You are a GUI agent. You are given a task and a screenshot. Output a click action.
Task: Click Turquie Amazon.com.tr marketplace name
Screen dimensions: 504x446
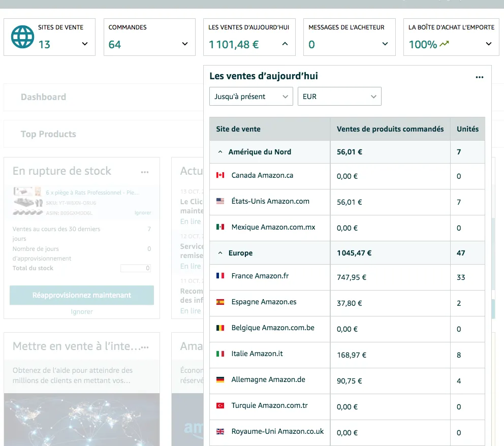tap(269, 405)
